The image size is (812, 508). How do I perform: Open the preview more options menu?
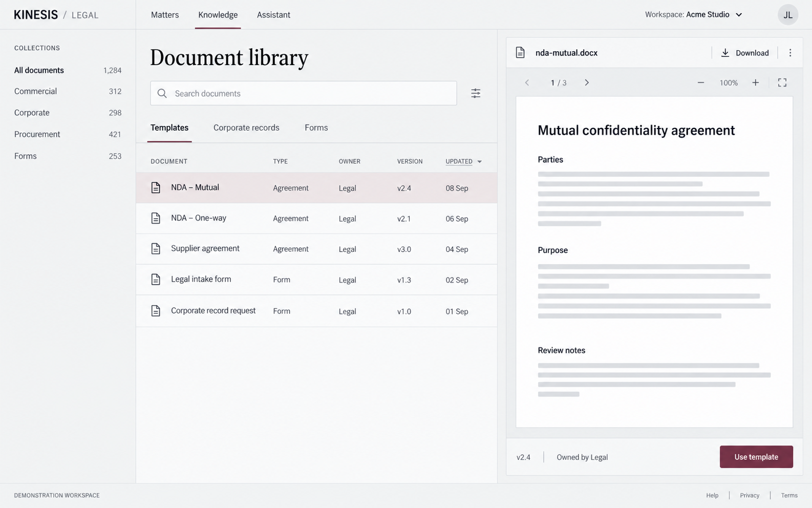[790, 53]
